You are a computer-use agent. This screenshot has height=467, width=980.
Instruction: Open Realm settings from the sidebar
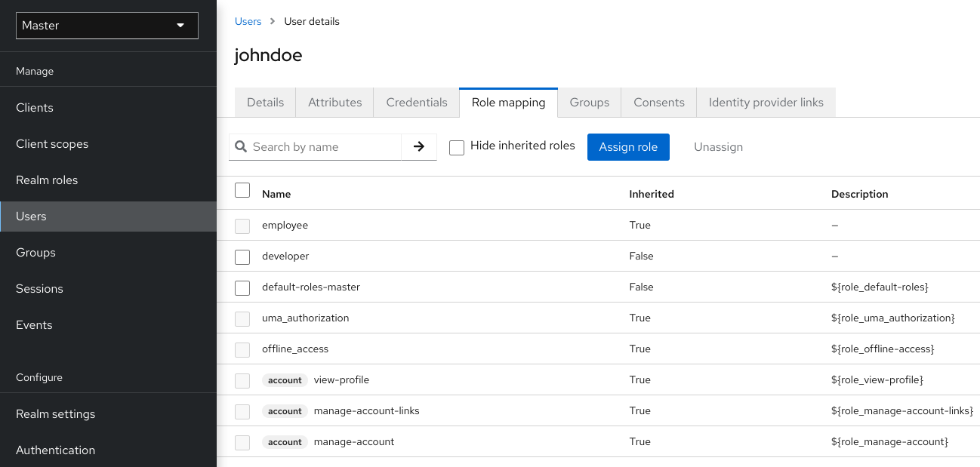point(55,413)
